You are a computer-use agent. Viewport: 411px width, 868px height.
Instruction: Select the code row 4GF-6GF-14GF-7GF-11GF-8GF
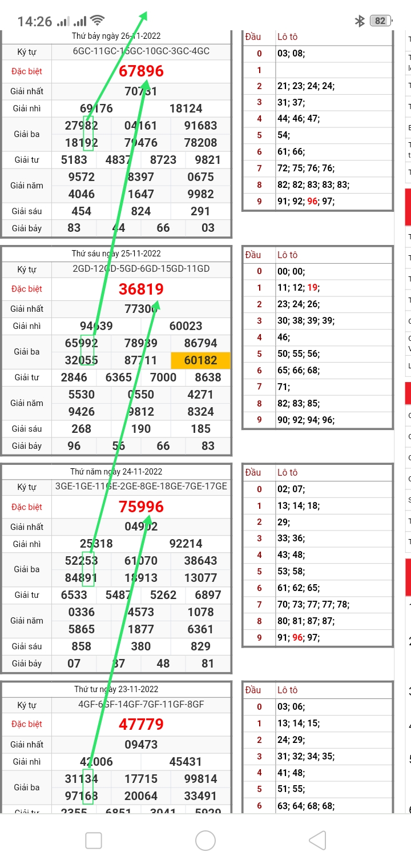(x=141, y=704)
